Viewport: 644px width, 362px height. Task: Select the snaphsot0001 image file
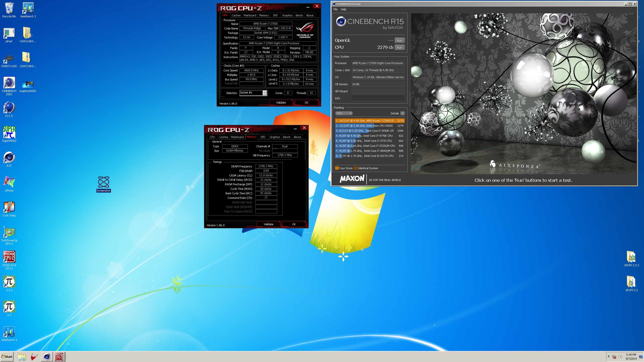point(28,86)
